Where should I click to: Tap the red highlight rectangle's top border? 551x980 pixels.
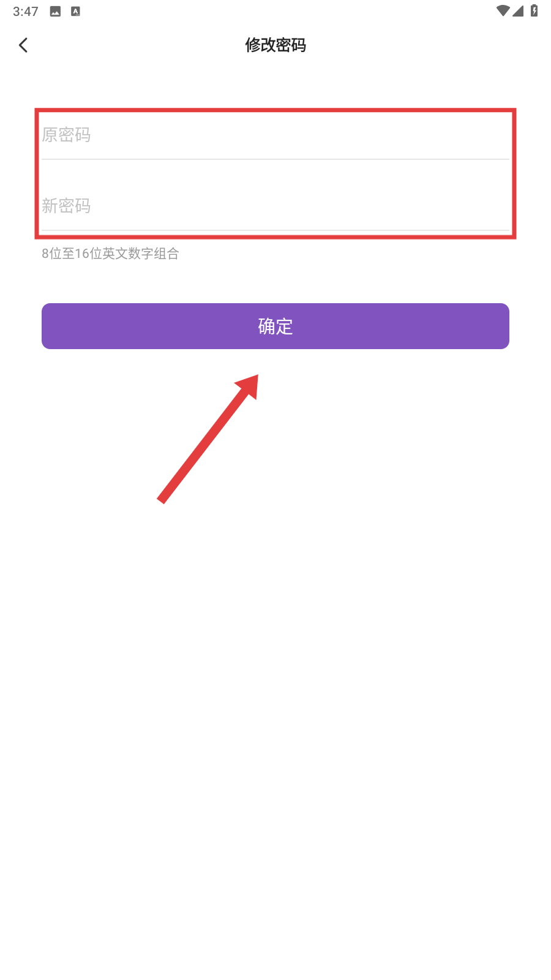[x=275, y=111]
